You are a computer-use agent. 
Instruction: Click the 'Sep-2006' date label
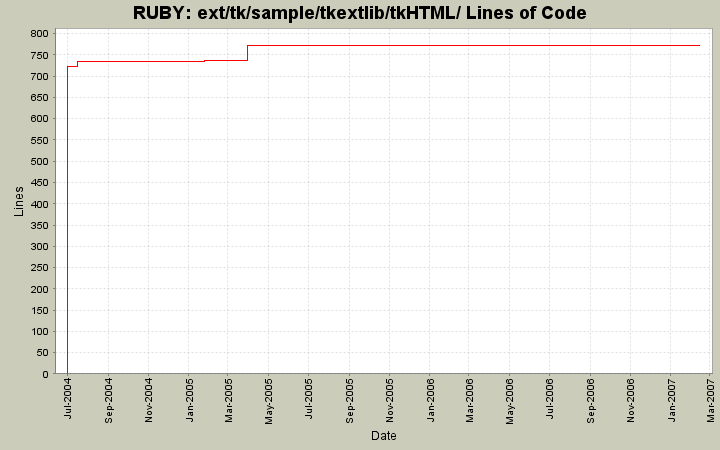point(590,400)
